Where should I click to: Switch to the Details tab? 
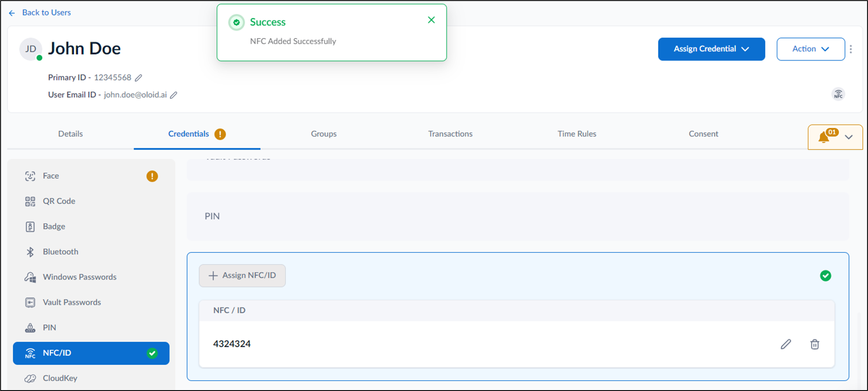71,134
